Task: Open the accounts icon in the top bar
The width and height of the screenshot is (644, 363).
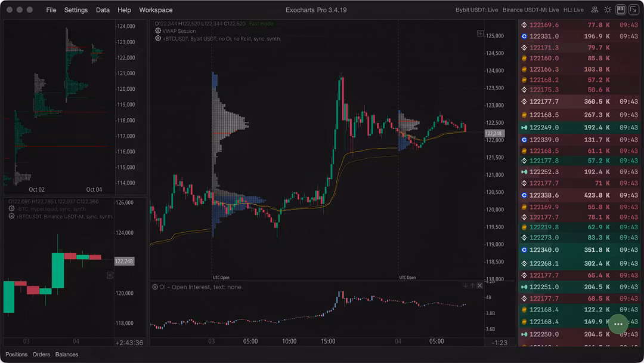Action: (595, 10)
